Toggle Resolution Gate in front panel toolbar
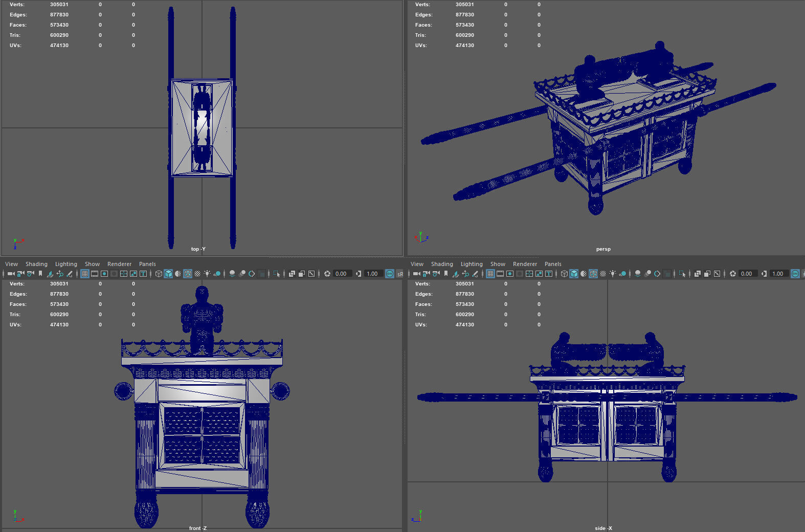805x532 pixels. click(104, 274)
